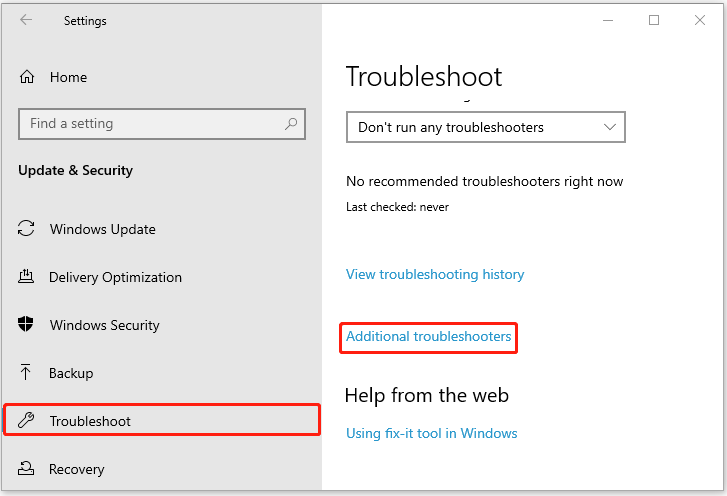Click the Delivery Optimization icon
Image resolution: width=727 pixels, height=496 pixels.
[x=26, y=276]
